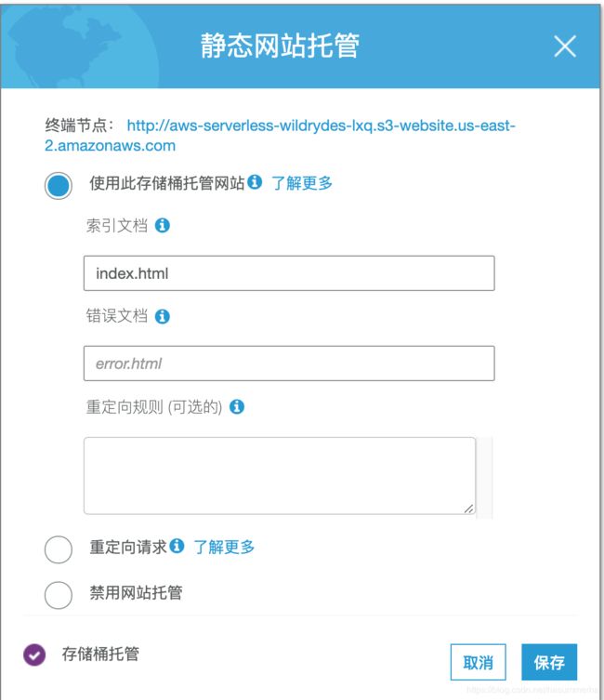Click info icon next to 使用此存储桶托管网站

[255, 183]
